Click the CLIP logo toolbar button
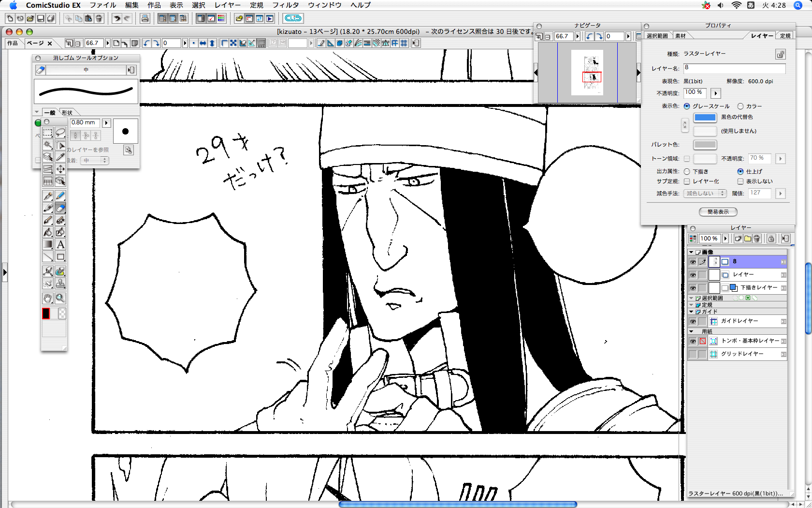The image size is (812, 508). point(293,18)
